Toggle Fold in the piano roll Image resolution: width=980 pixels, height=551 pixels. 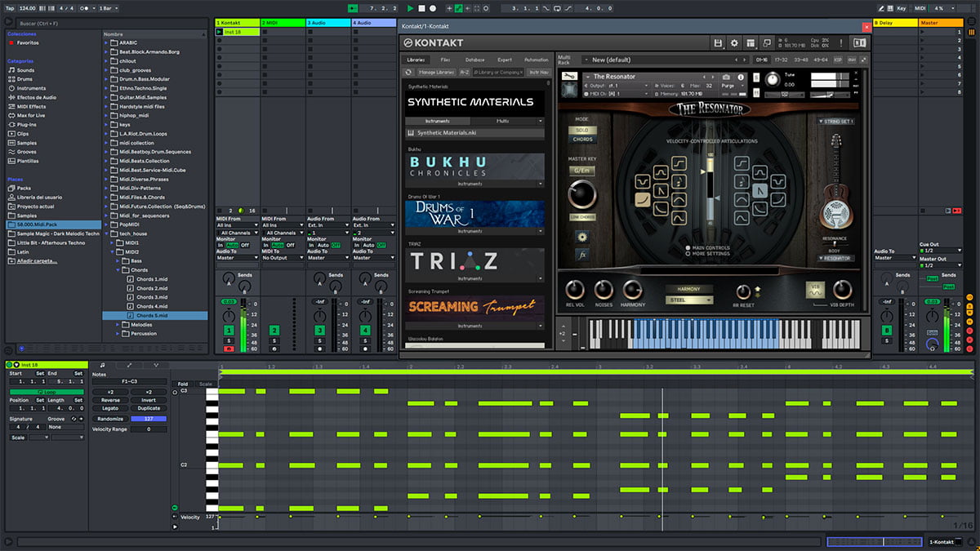point(183,384)
